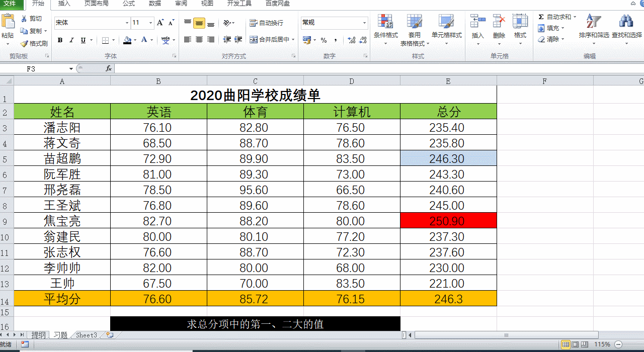Decrease indent using the indent icon
Viewport: 644px width, 352px height.
[227, 39]
